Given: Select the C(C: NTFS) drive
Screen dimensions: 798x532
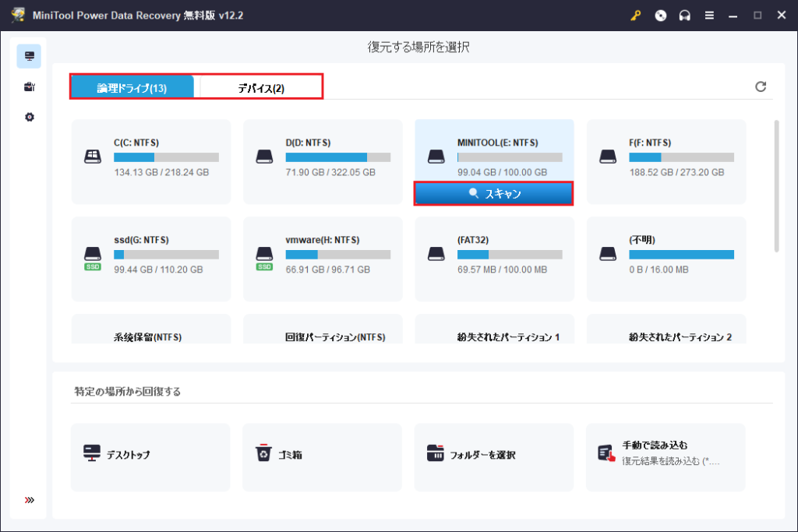Looking at the screenshot, I should click(151, 161).
